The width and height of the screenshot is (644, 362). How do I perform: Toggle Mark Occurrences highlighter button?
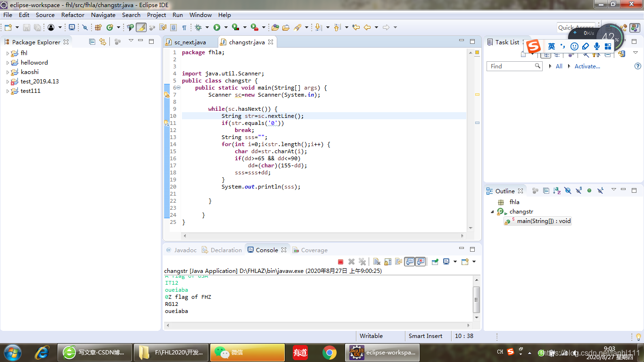pyautogui.click(x=141, y=27)
